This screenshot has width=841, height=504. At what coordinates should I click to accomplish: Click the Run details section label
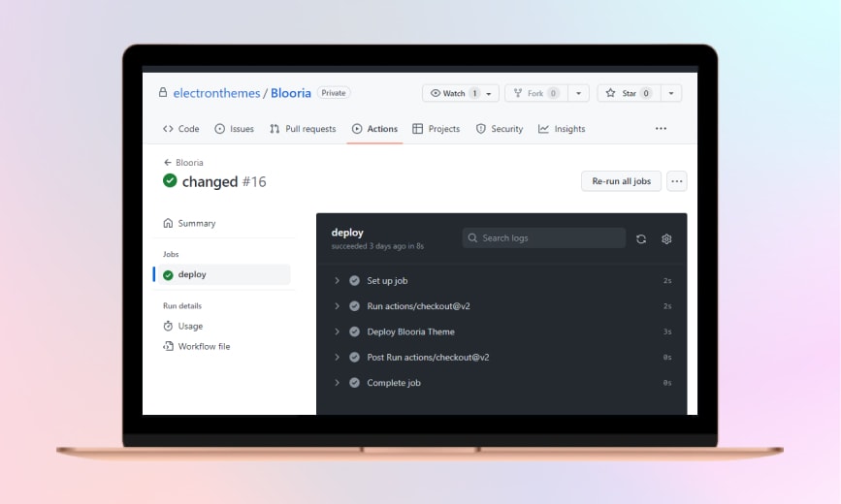[x=182, y=305]
